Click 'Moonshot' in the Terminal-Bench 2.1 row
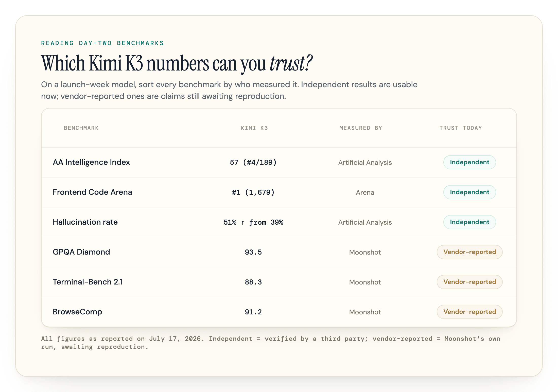Image resolution: width=558 pixels, height=392 pixels. coord(365,282)
